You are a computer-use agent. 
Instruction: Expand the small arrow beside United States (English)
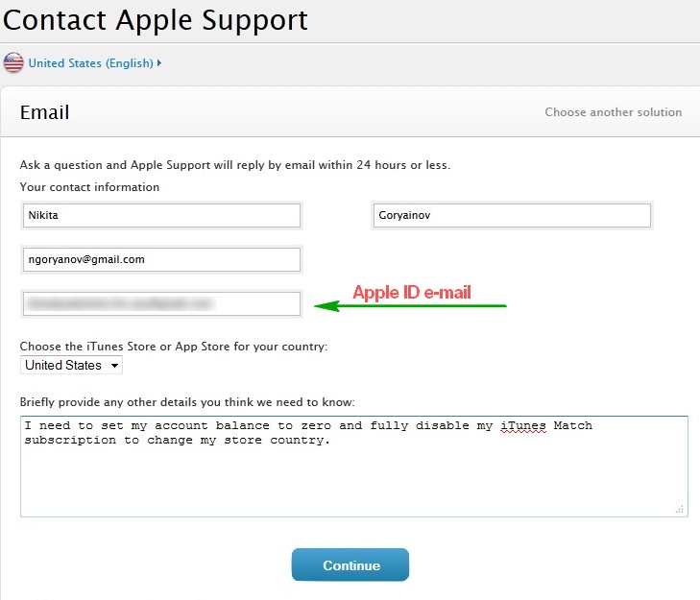pos(159,63)
